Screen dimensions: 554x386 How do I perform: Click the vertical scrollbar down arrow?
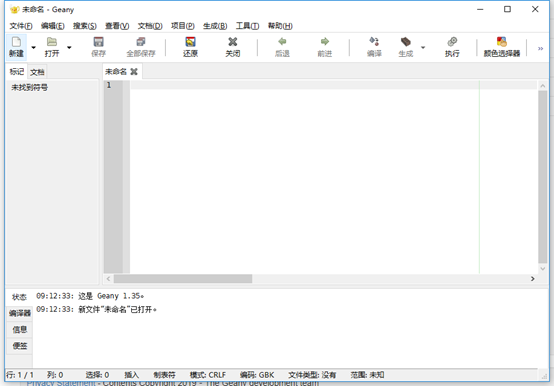(x=543, y=269)
